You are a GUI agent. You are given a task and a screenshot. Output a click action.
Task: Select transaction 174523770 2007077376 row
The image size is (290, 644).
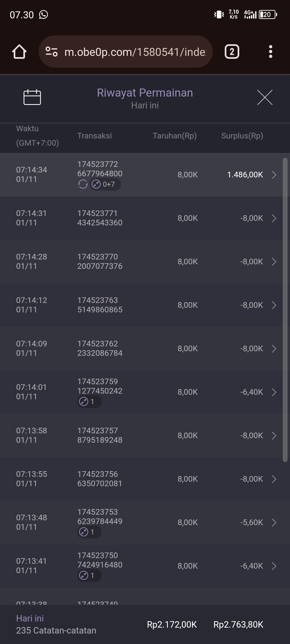point(100,262)
